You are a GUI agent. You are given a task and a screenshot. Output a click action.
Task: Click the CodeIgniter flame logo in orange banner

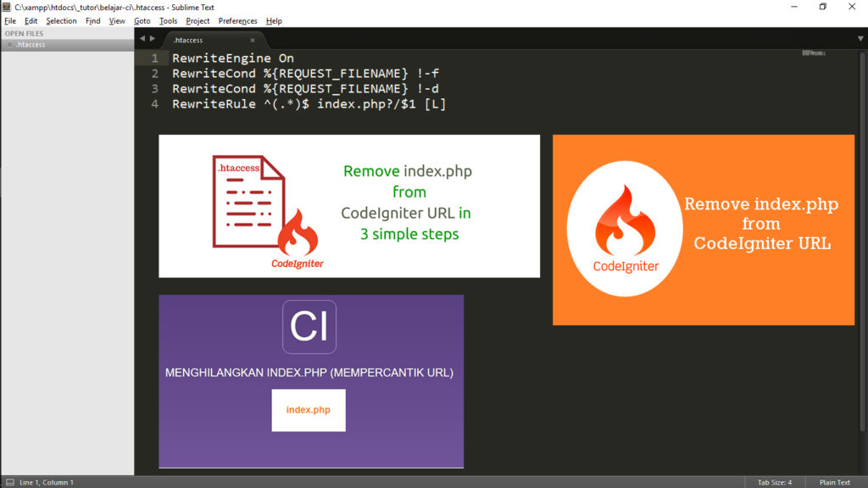(625, 223)
